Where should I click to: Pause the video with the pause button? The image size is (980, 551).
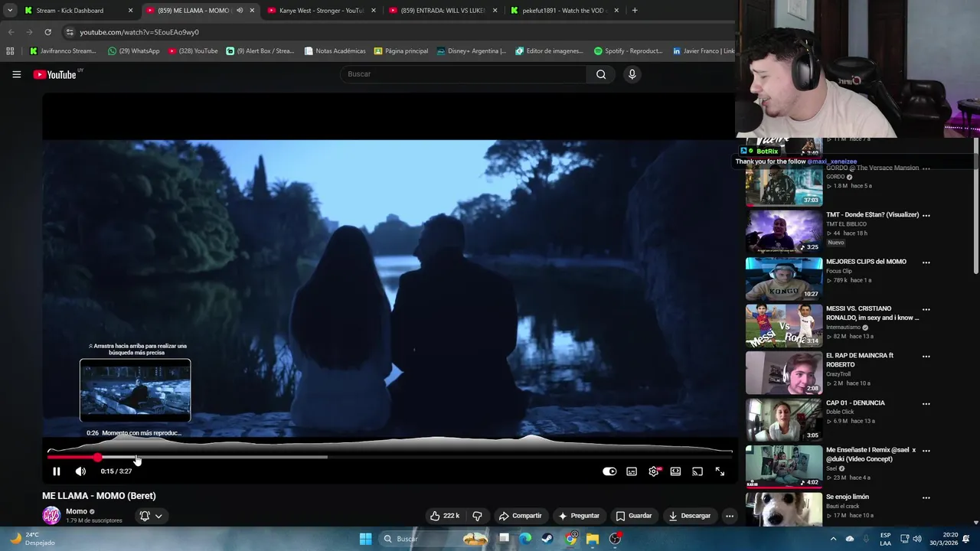56,471
